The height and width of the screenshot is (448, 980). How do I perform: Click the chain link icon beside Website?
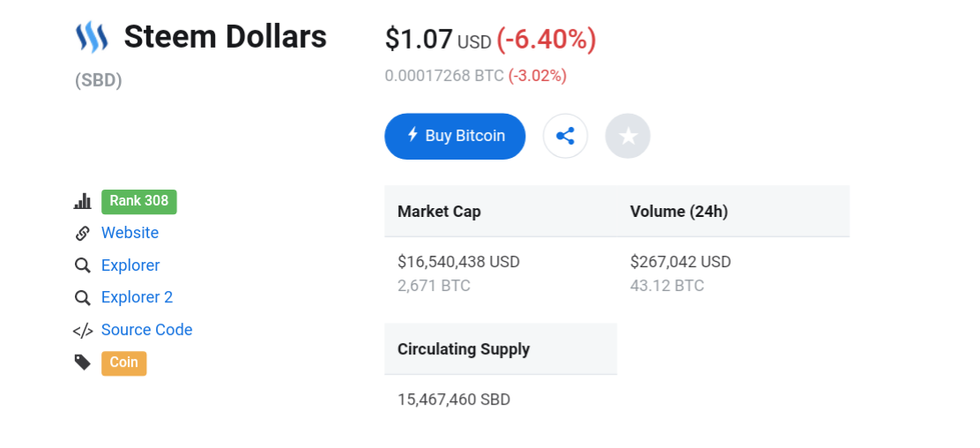tap(83, 234)
